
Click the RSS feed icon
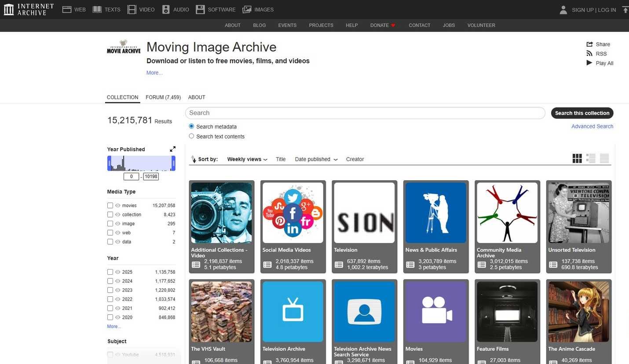589,54
